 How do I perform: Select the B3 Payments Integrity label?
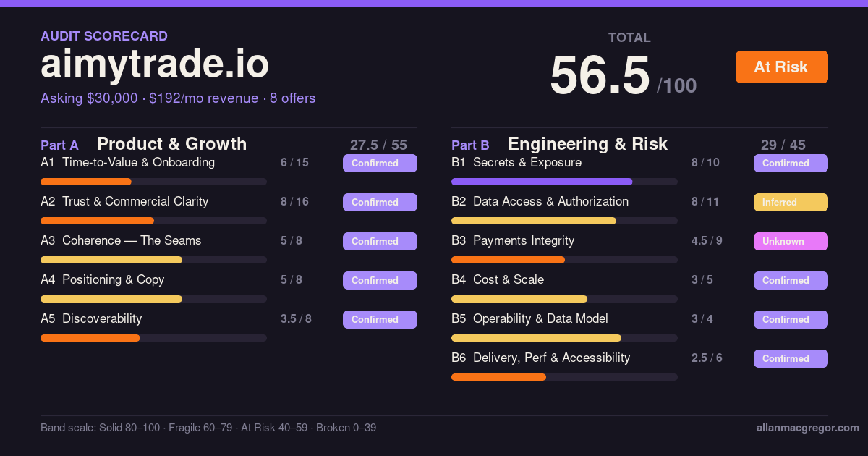pos(513,240)
